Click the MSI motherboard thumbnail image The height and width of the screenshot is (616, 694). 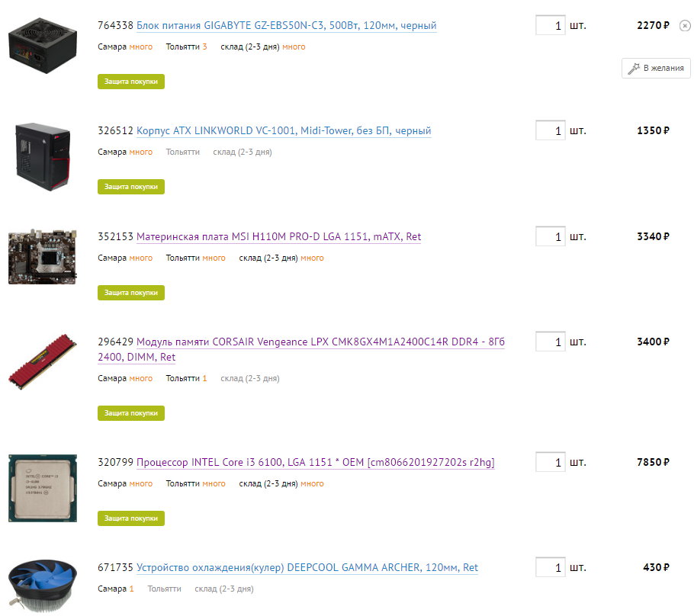click(43, 256)
